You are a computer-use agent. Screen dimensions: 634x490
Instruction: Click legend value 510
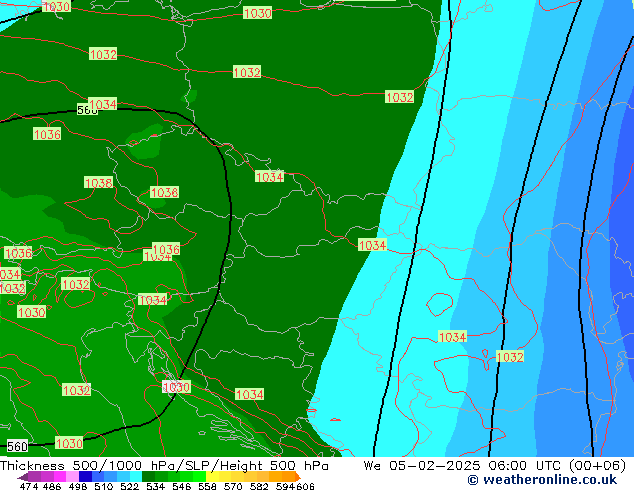pos(104,486)
